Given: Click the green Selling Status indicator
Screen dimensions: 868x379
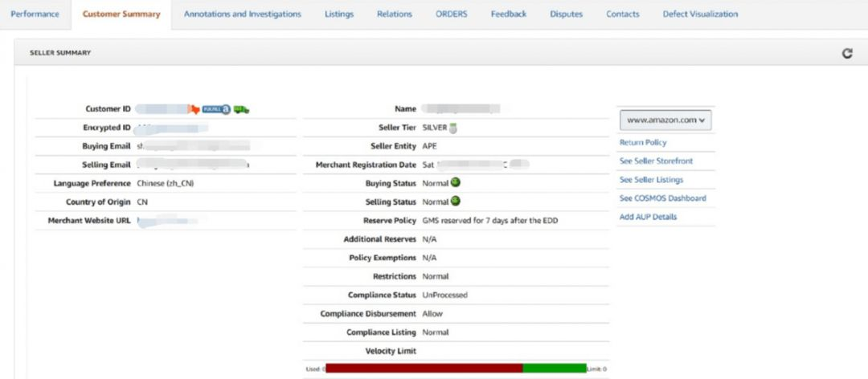Looking at the screenshot, I should tap(455, 201).
